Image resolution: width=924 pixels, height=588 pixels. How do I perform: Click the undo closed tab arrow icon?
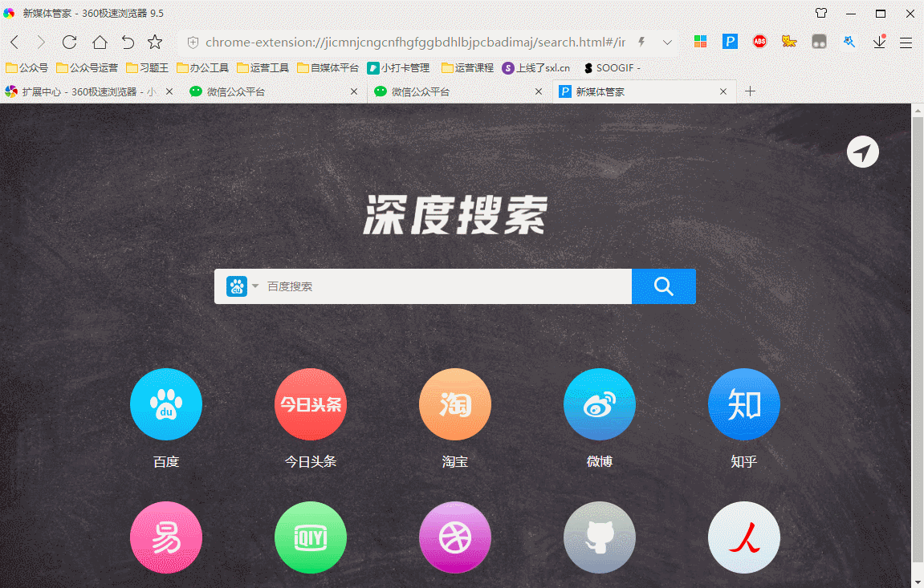click(x=128, y=42)
